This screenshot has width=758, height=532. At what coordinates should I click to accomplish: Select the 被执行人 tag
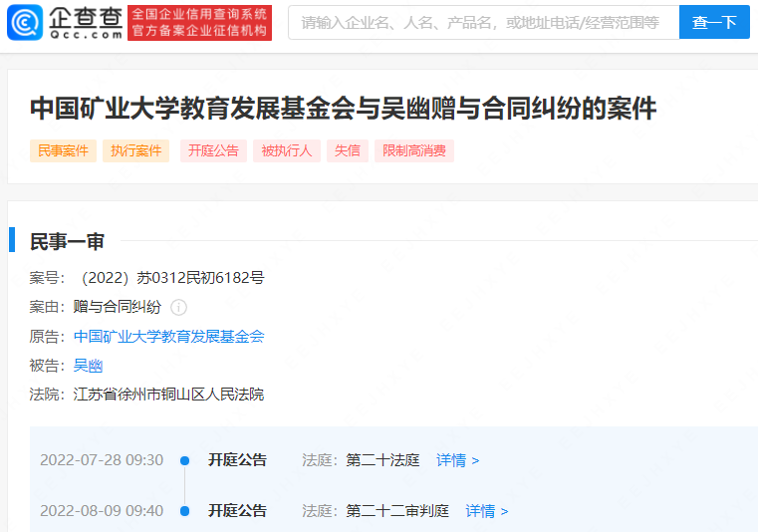point(287,150)
